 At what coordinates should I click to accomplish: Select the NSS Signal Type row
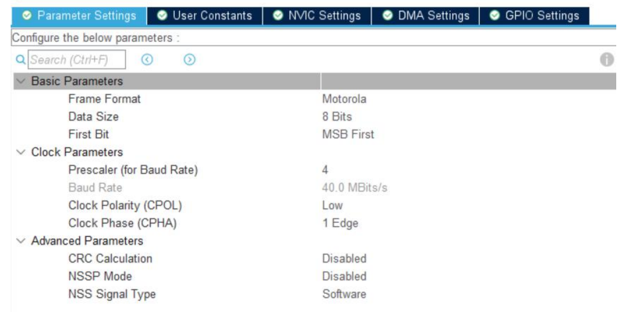(x=314, y=294)
